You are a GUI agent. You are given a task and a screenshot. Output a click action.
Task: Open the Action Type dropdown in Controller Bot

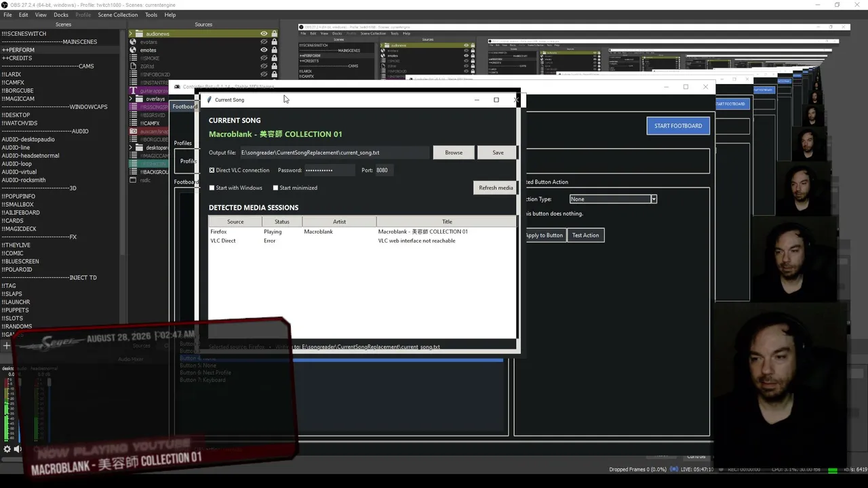coord(613,199)
